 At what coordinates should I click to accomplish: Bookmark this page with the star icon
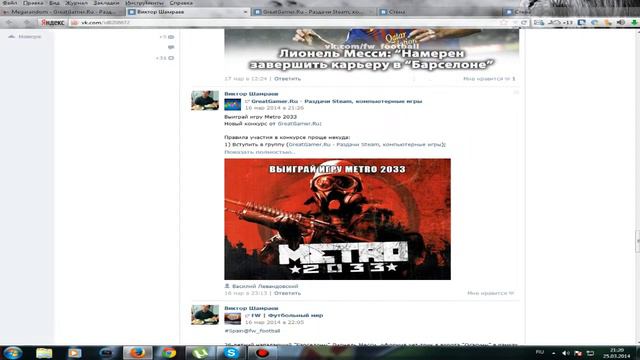click(504, 22)
